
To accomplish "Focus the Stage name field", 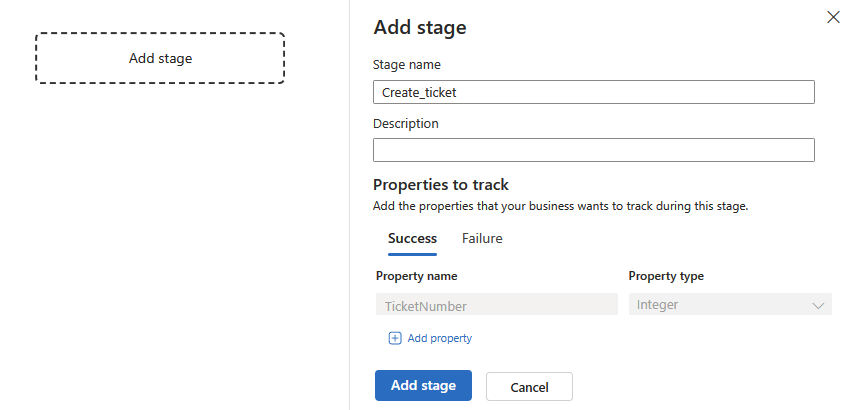I will coord(594,92).
